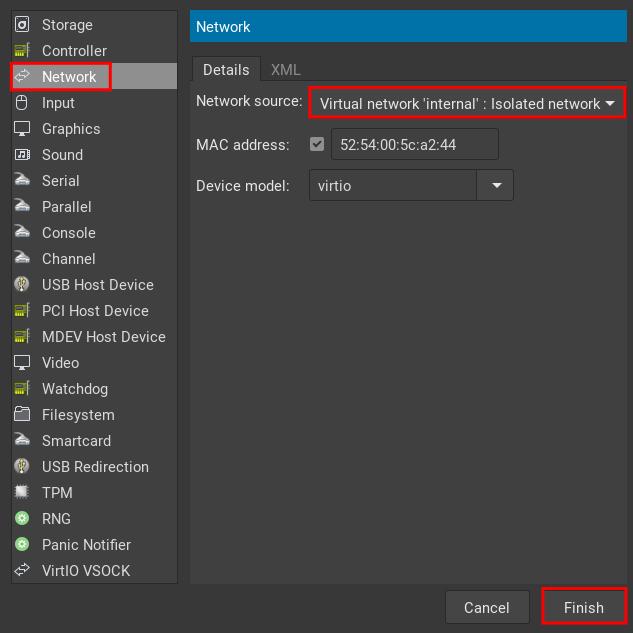This screenshot has height=633, width=633.
Task: Choose the Controller device icon
Action: pos(22,51)
